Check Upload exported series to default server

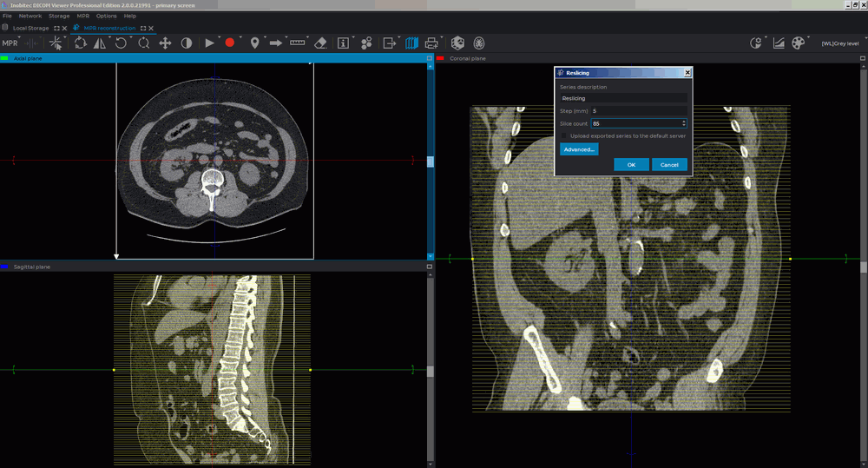point(565,136)
